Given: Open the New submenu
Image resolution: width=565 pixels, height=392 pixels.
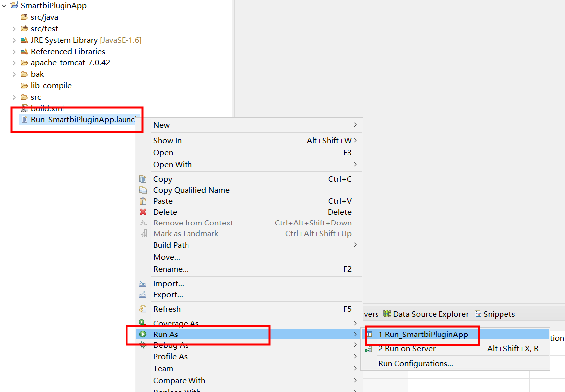Looking at the screenshot, I should coord(249,125).
